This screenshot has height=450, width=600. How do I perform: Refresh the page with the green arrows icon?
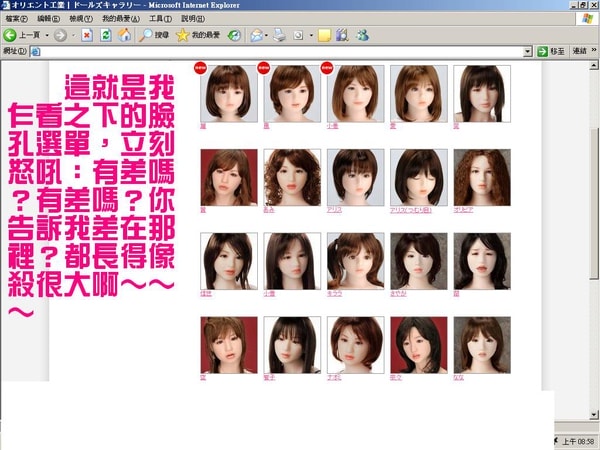[x=106, y=35]
